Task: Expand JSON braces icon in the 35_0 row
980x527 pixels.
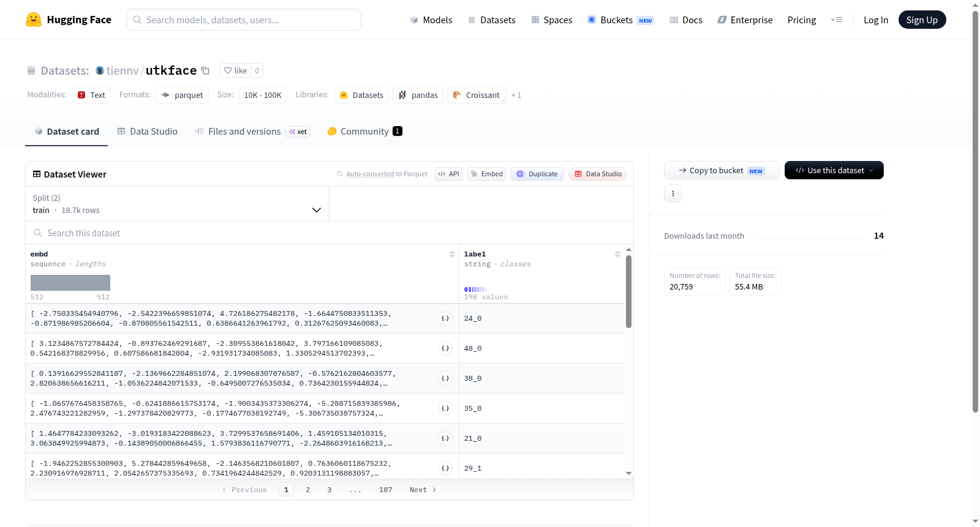Action: 445,408
